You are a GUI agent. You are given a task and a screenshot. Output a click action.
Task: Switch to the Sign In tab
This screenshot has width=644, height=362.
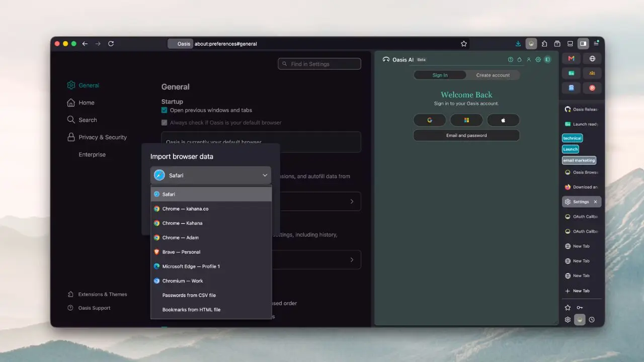(x=440, y=75)
